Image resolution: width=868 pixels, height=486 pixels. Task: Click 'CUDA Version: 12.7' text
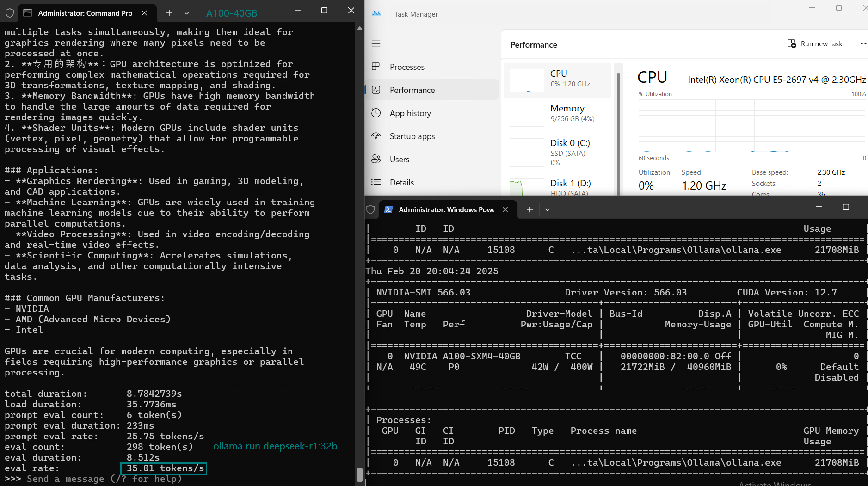click(787, 293)
